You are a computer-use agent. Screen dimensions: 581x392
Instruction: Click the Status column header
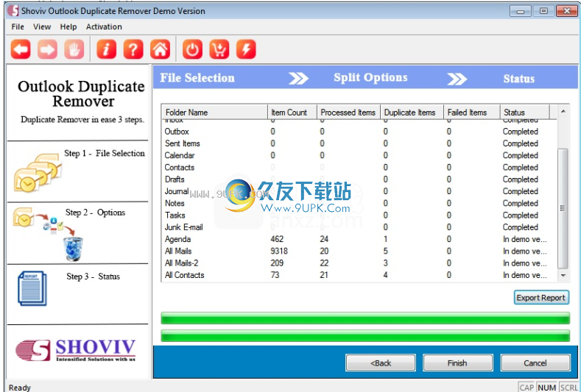525,113
